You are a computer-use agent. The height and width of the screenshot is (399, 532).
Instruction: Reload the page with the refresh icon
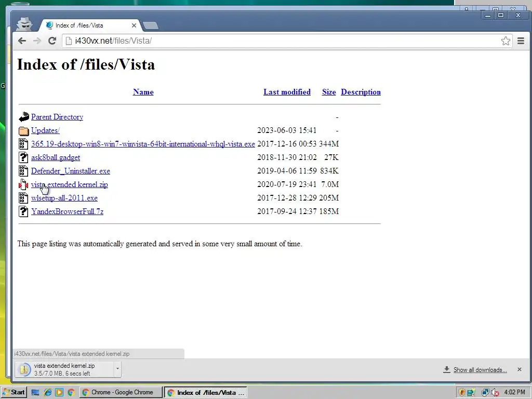(x=52, y=41)
